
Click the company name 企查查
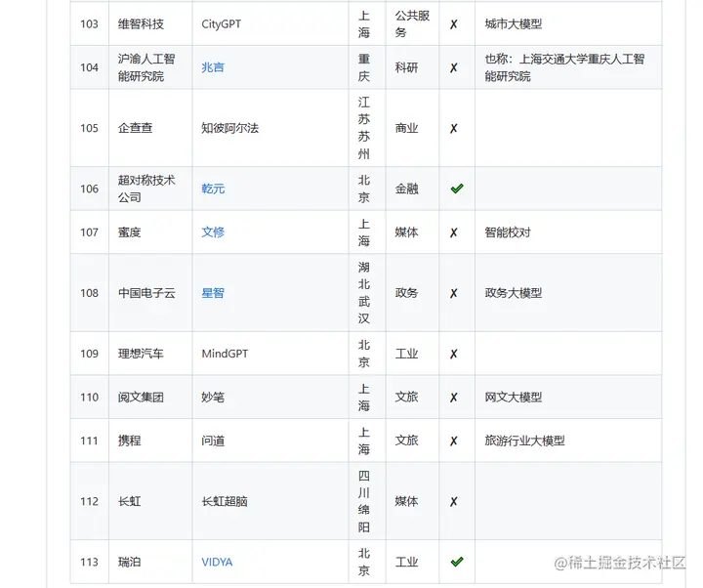(x=135, y=128)
